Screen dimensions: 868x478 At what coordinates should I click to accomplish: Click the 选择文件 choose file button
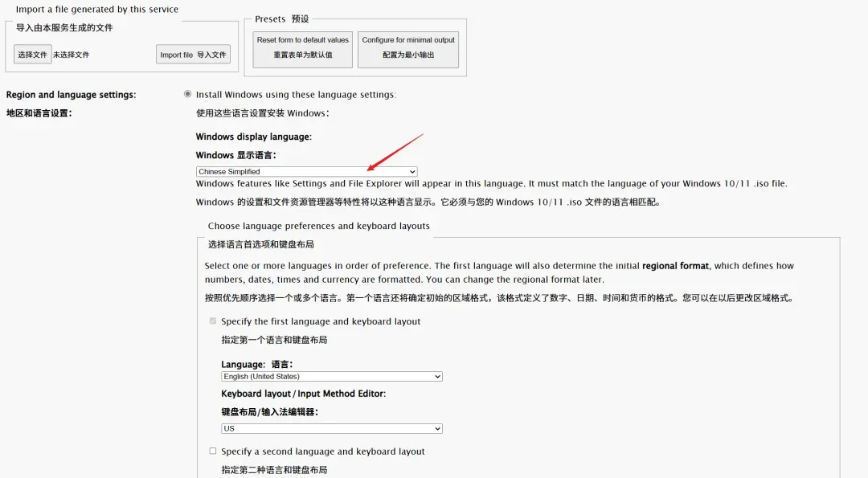[32, 55]
